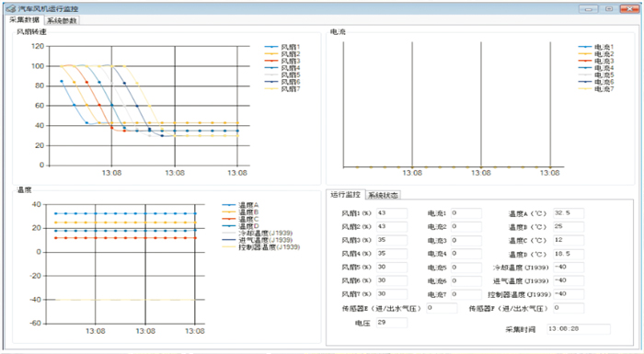The height and width of the screenshot is (354, 644).
Task: Click the 控制器温度(J1939) legend entry
Action: click(x=261, y=246)
